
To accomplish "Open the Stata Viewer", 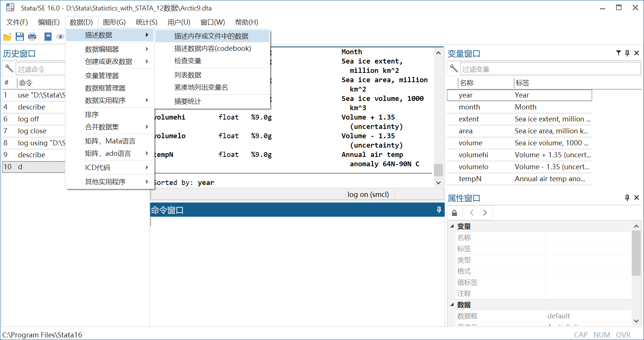I will [x=60, y=37].
